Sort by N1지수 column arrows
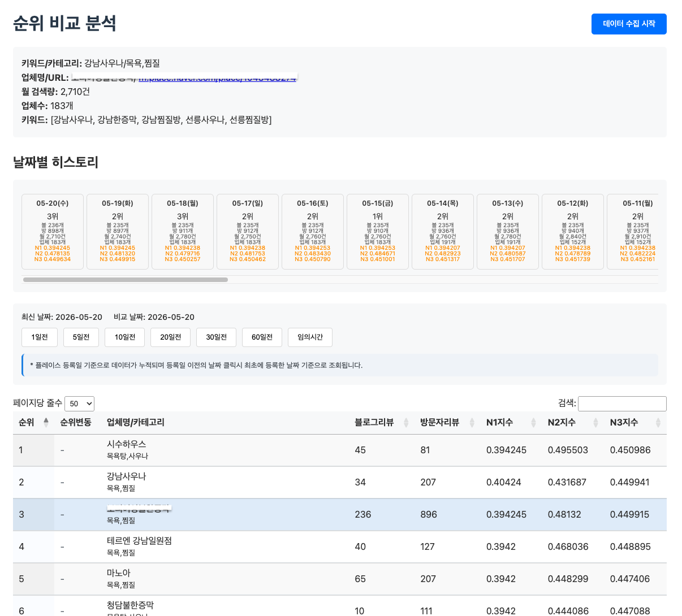682x616 pixels. pyautogui.click(x=533, y=423)
